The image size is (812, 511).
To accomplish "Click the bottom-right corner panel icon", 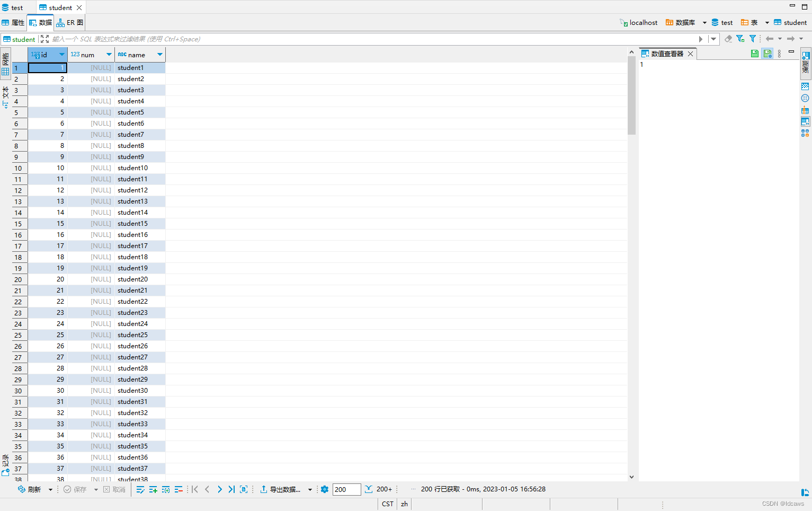I will tap(805, 492).
